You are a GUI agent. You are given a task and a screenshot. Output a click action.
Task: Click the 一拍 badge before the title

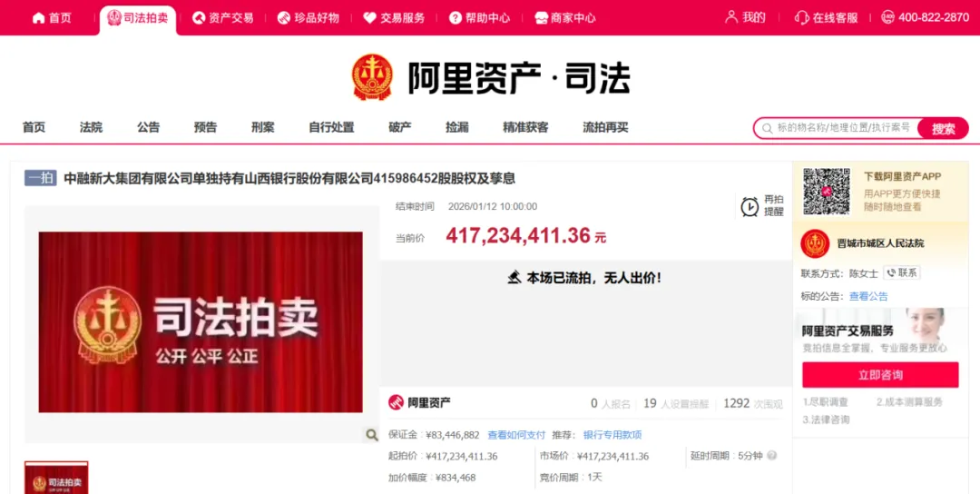[x=41, y=178]
